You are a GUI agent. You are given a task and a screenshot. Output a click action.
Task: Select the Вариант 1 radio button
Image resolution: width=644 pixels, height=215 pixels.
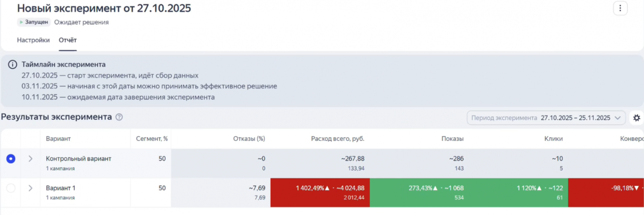pyautogui.click(x=11, y=188)
